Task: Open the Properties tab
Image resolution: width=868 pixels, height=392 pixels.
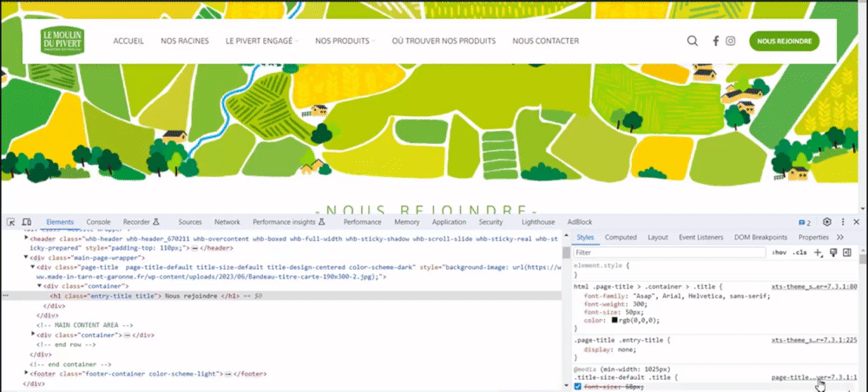Action: pos(813,237)
